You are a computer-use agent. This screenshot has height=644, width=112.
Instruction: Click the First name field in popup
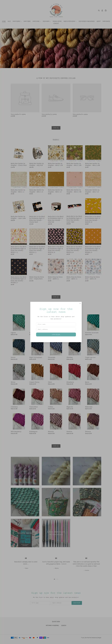56,324
